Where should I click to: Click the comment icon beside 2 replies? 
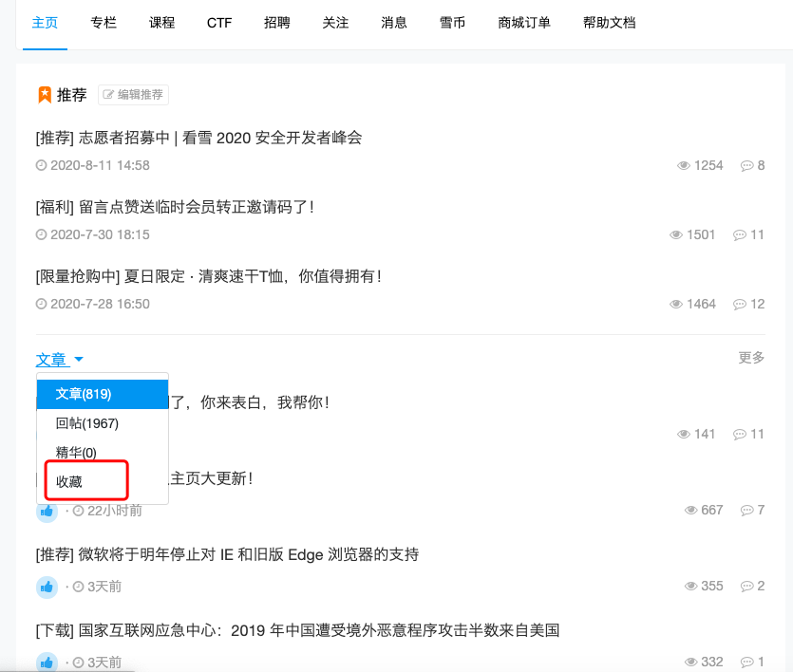[x=747, y=587]
